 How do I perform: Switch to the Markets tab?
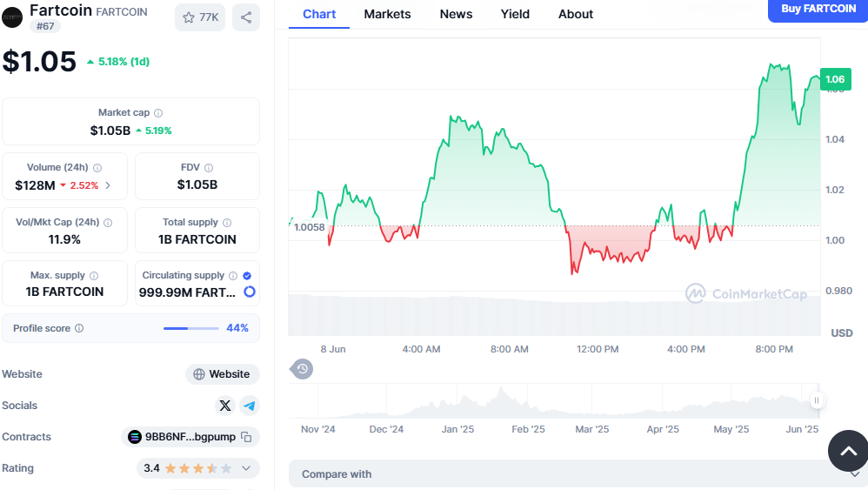[388, 15]
